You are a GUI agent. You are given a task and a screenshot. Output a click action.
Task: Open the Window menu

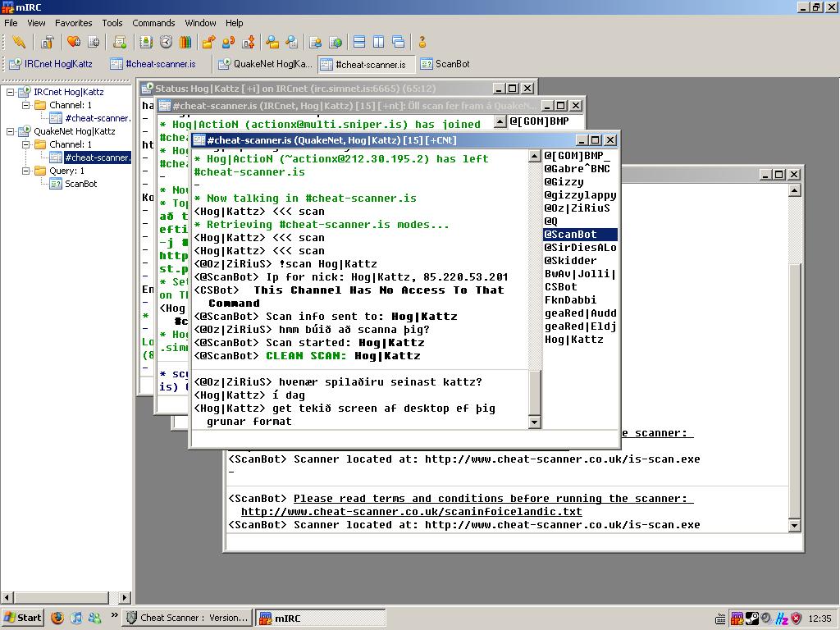(200, 23)
